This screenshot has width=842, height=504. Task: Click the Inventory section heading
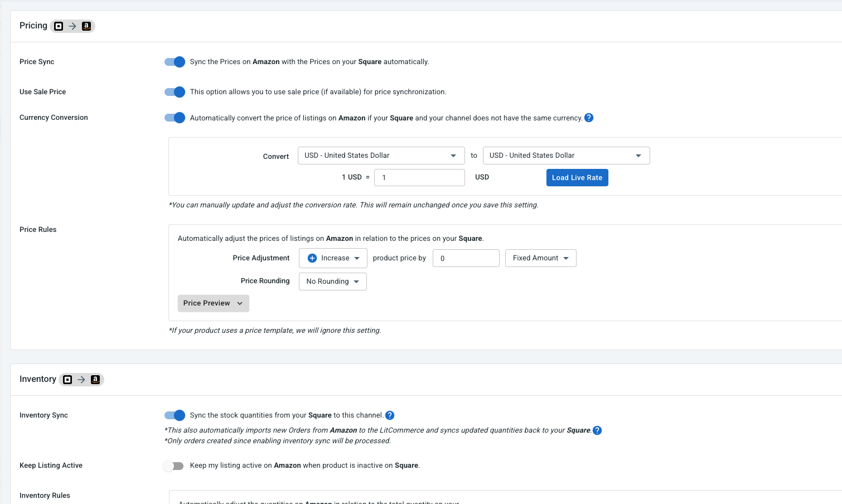38,379
